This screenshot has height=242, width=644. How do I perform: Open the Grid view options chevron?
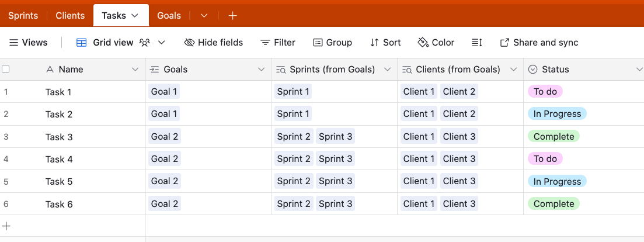[161, 42]
